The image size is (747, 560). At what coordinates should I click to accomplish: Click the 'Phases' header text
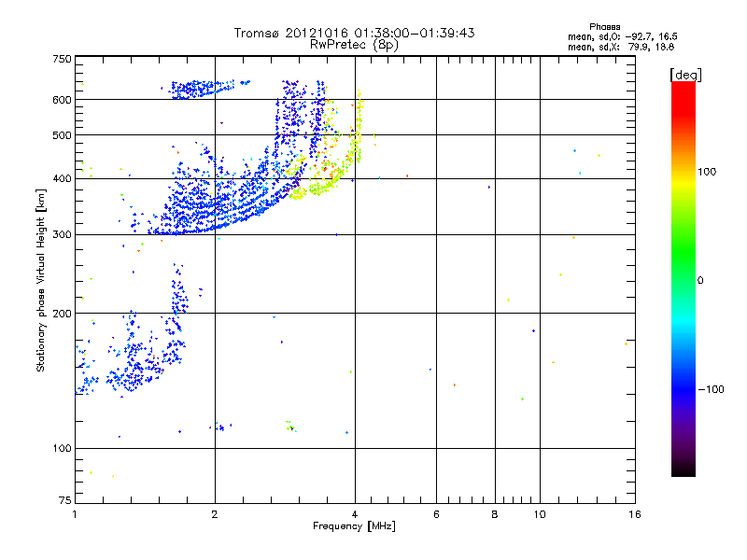(604, 27)
